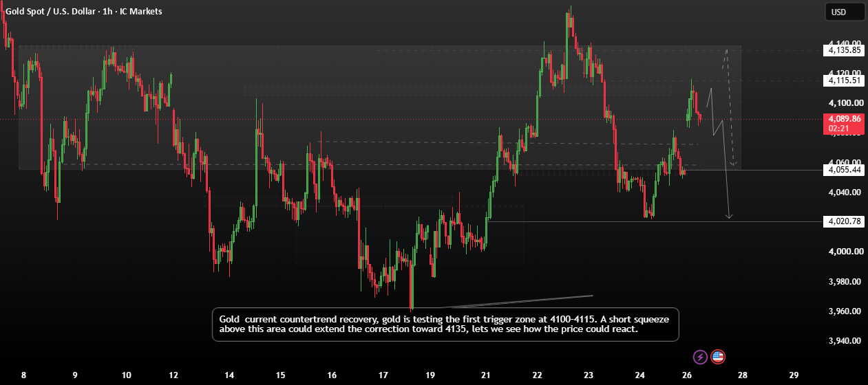
Task: Click date 29 on the time axis
Action: (794, 375)
